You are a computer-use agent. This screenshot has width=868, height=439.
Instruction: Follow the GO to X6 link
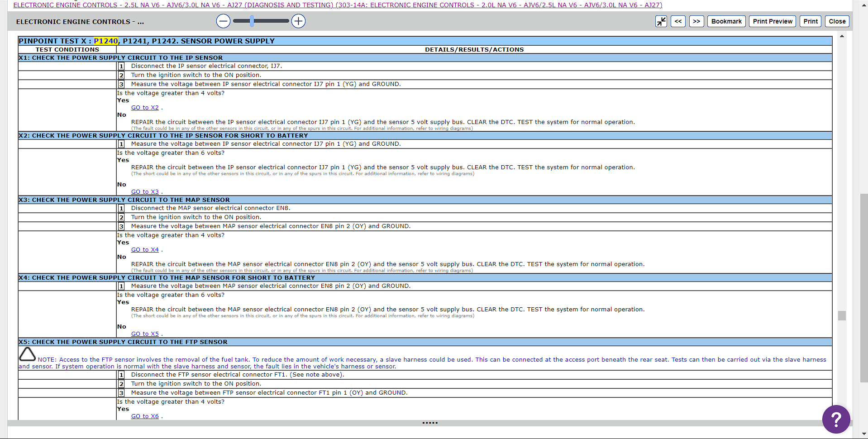(x=145, y=416)
